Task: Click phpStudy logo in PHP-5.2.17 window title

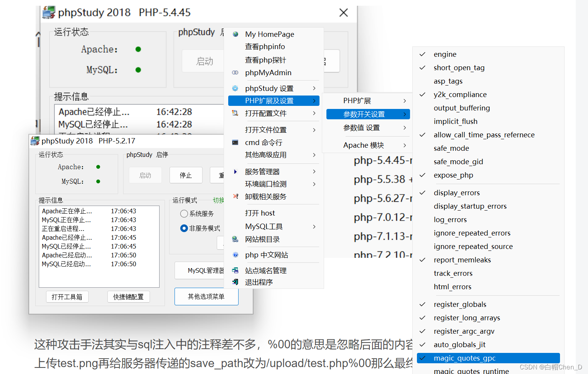Action: (x=35, y=141)
